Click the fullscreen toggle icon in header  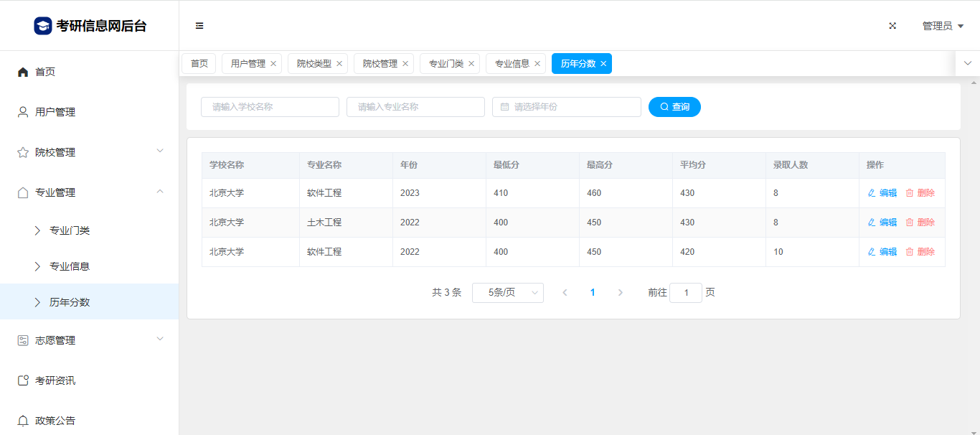coord(892,26)
